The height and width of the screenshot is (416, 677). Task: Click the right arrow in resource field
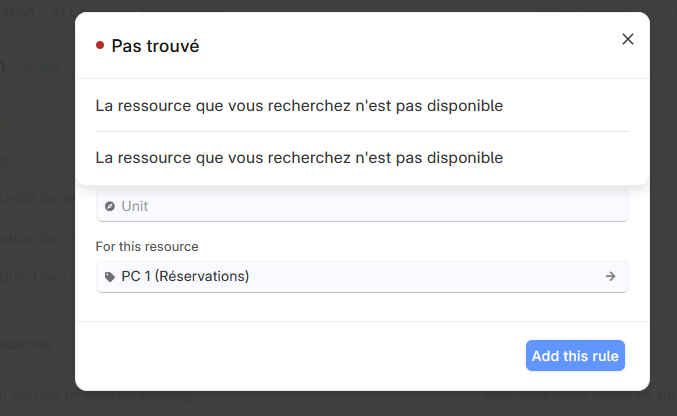tap(610, 276)
